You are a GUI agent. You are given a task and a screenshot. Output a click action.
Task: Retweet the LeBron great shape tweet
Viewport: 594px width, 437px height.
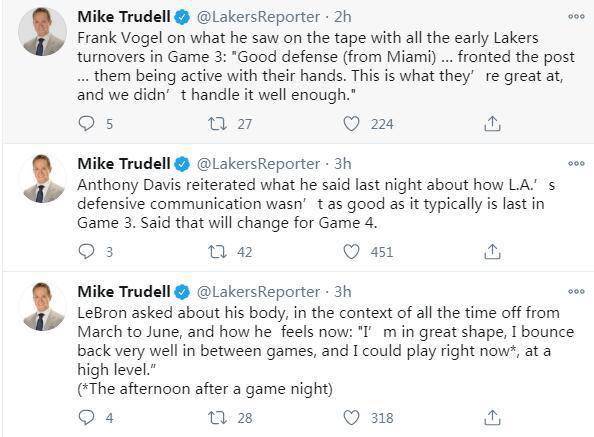pyautogui.click(x=217, y=417)
